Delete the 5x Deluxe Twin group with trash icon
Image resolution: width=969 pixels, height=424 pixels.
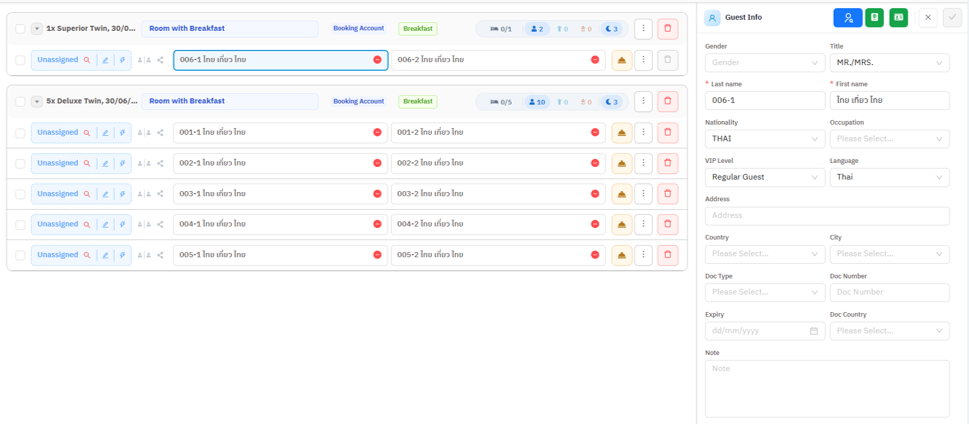667,101
